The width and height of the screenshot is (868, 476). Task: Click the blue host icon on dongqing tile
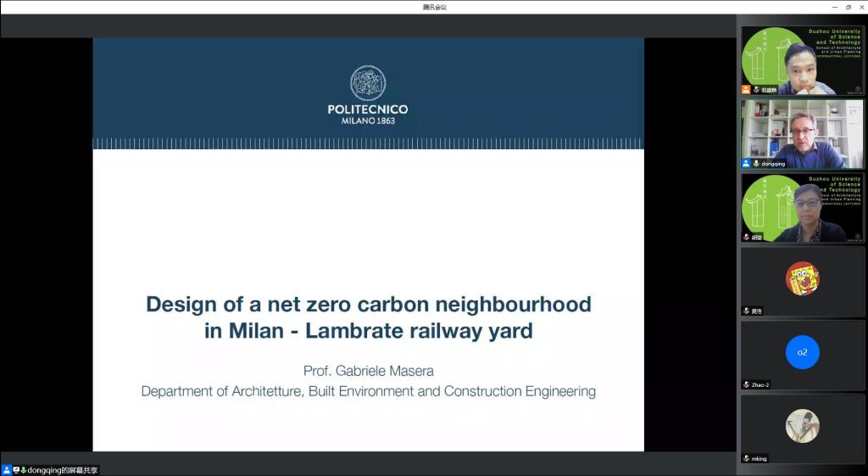click(x=746, y=164)
